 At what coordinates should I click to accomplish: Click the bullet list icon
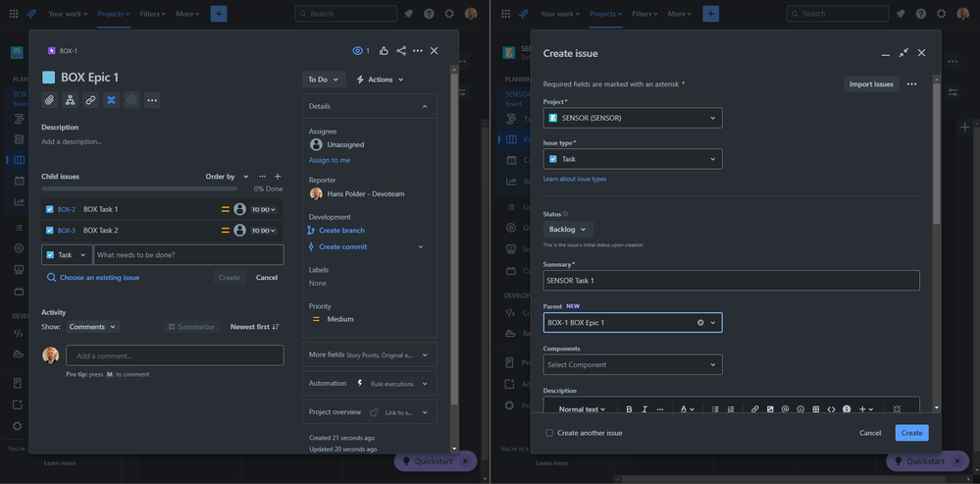point(715,409)
